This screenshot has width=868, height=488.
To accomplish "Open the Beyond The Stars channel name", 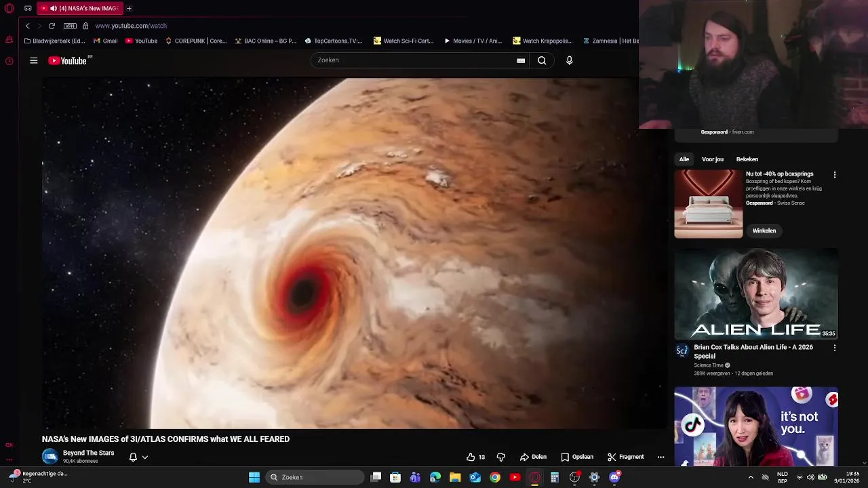I will (x=88, y=453).
